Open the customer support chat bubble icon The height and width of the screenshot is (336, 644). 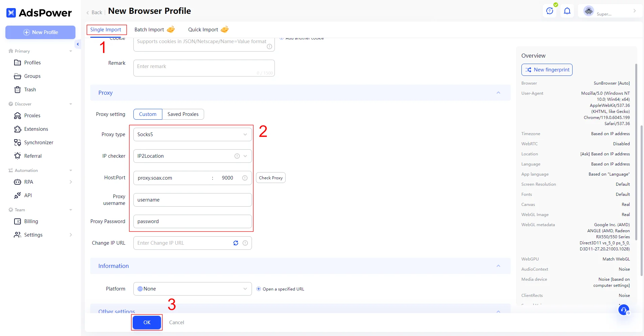tap(624, 309)
